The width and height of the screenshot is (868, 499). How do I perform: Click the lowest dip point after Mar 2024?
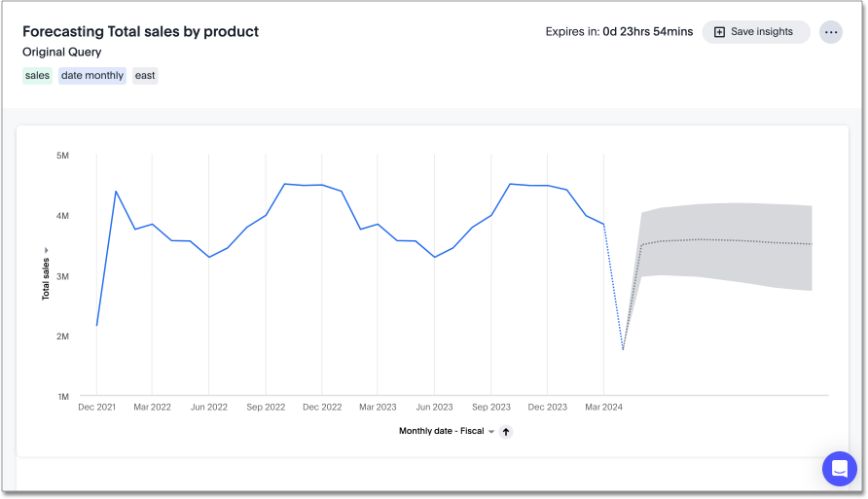(x=623, y=349)
